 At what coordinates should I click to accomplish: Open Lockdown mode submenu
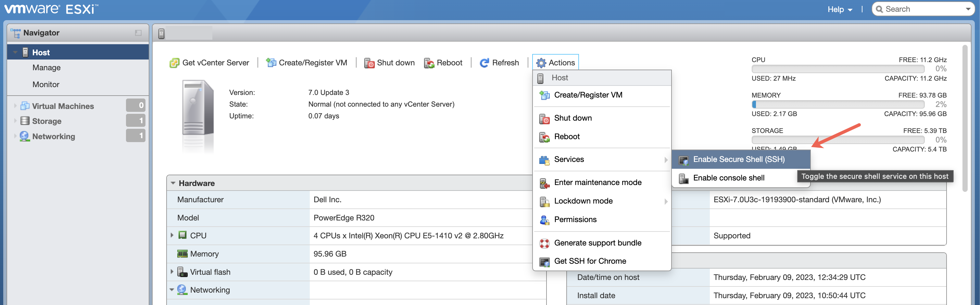click(583, 201)
